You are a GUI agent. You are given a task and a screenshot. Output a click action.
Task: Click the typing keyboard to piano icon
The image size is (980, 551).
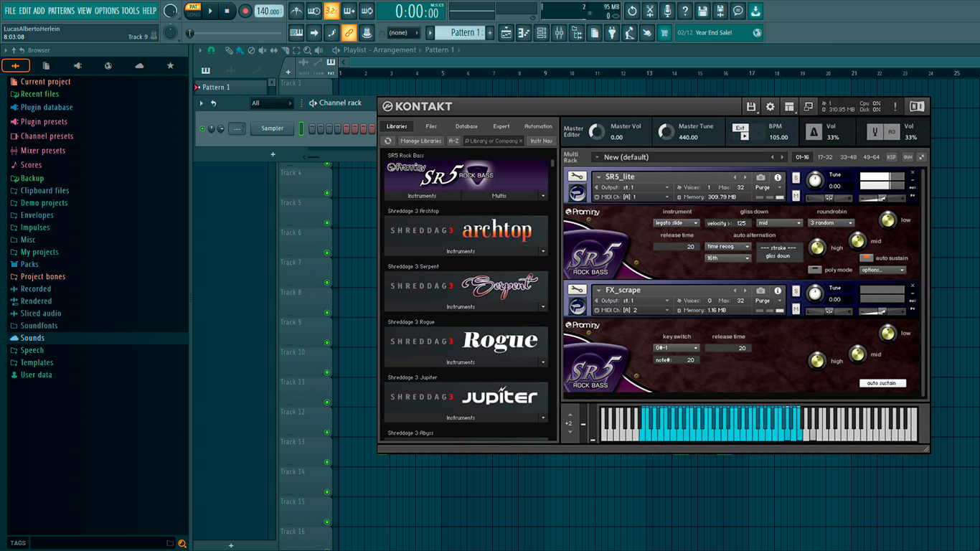(x=296, y=33)
